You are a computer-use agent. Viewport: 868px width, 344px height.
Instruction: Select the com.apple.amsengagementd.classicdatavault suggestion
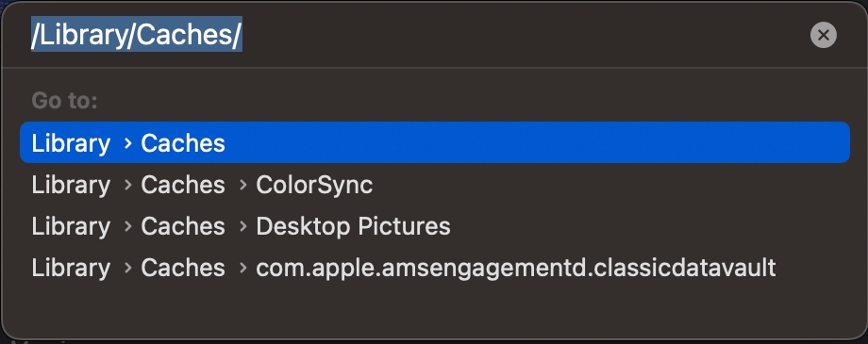pos(435,268)
